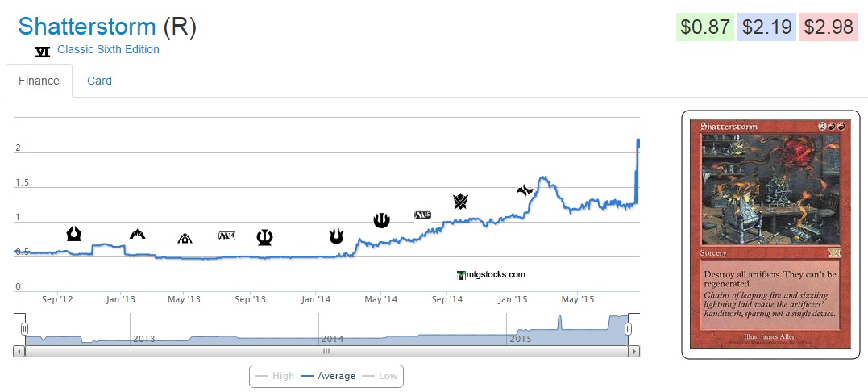868x392 pixels.
Task: Click the navigator scrollbar right arrow
Action: coord(634,352)
